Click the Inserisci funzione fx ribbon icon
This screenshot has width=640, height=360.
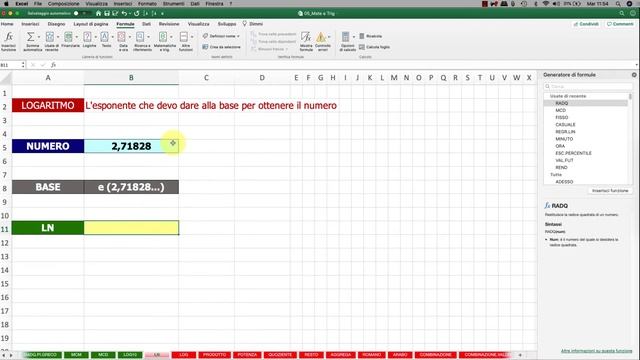coord(9,37)
